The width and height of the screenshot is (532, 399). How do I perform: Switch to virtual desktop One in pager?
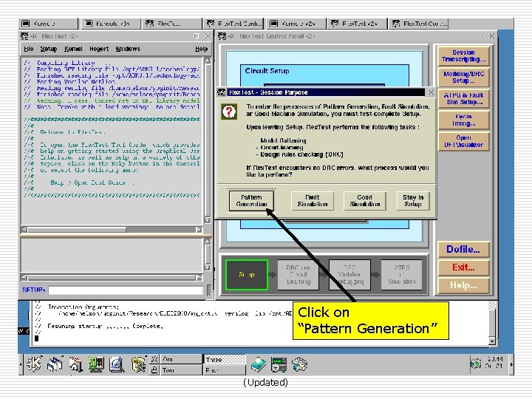coord(181,359)
